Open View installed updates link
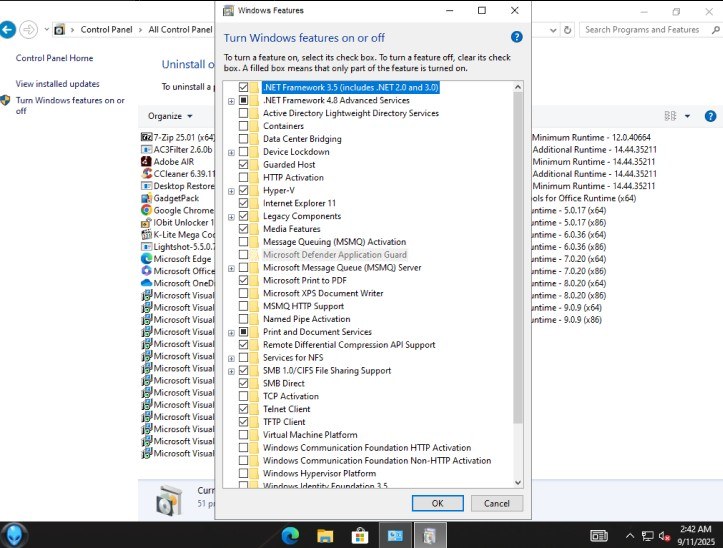723x548 pixels. 58,84
